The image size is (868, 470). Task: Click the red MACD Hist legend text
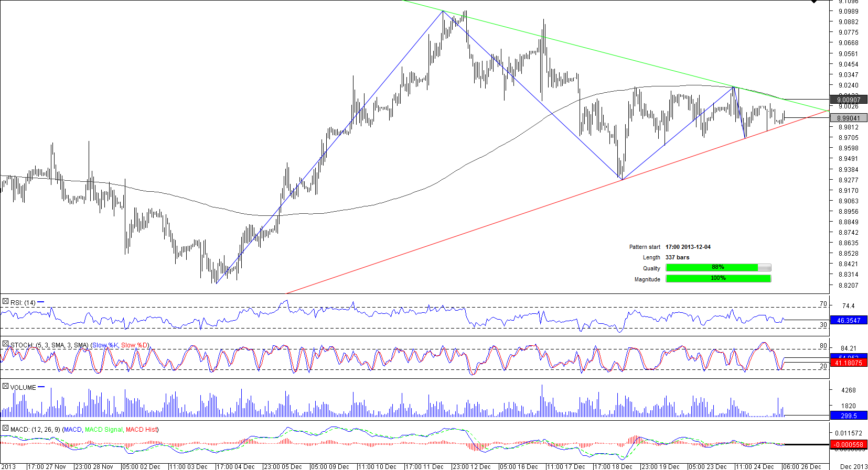[x=142, y=430]
